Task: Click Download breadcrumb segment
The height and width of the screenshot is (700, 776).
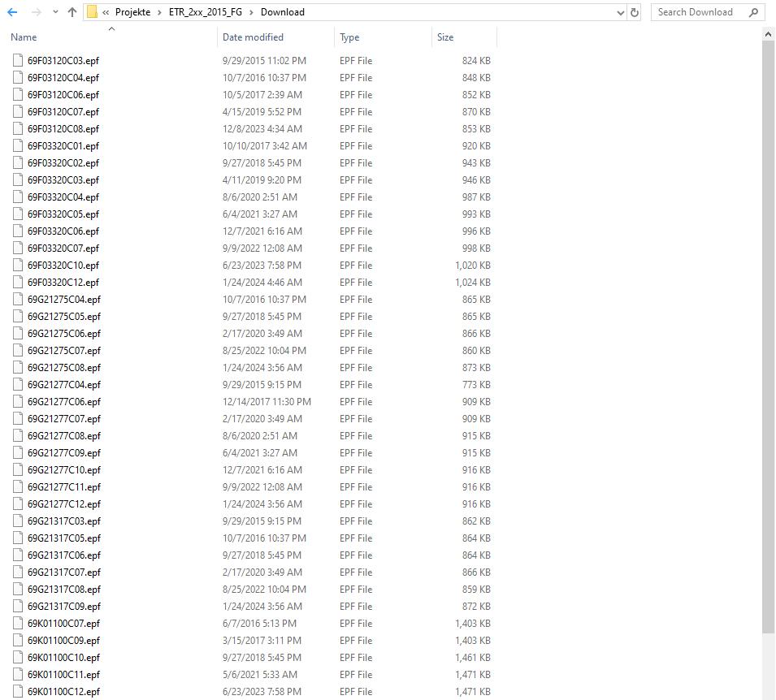Action: point(283,12)
